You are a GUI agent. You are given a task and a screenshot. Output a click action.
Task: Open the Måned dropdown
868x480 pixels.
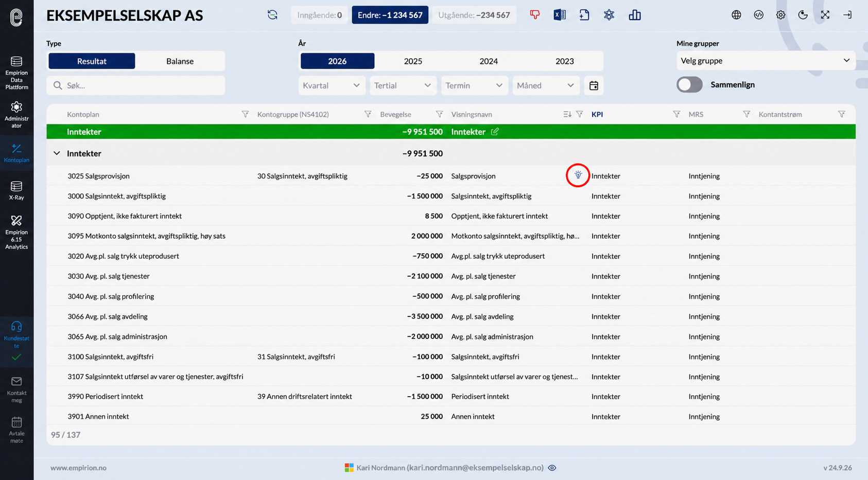[x=546, y=85]
